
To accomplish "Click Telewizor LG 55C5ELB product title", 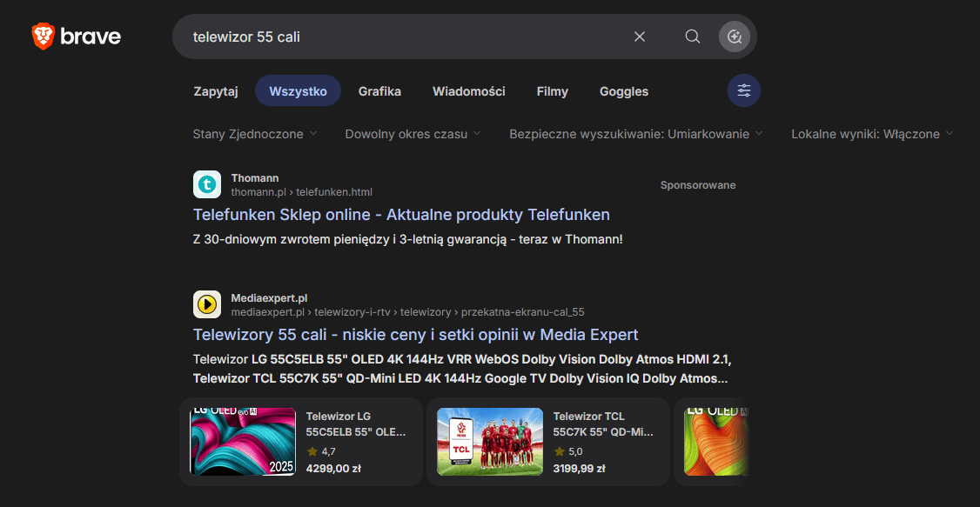I will (356, 424).
